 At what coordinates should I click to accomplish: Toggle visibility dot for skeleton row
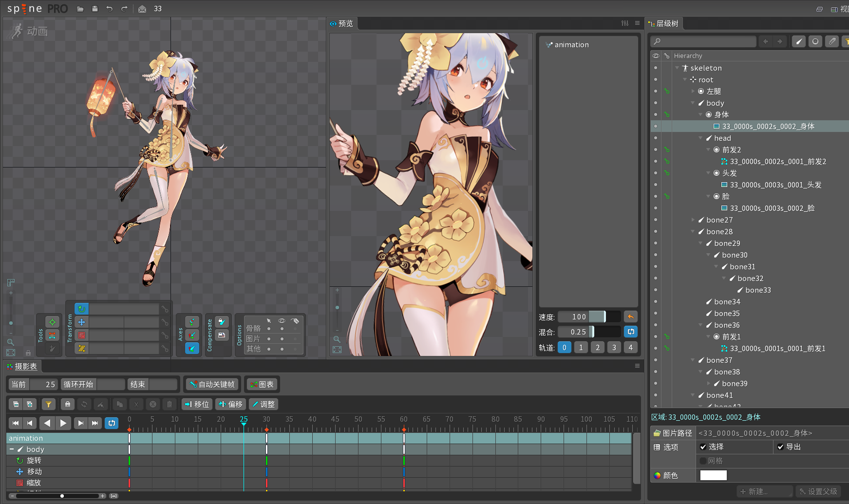(x=656, y=68)
